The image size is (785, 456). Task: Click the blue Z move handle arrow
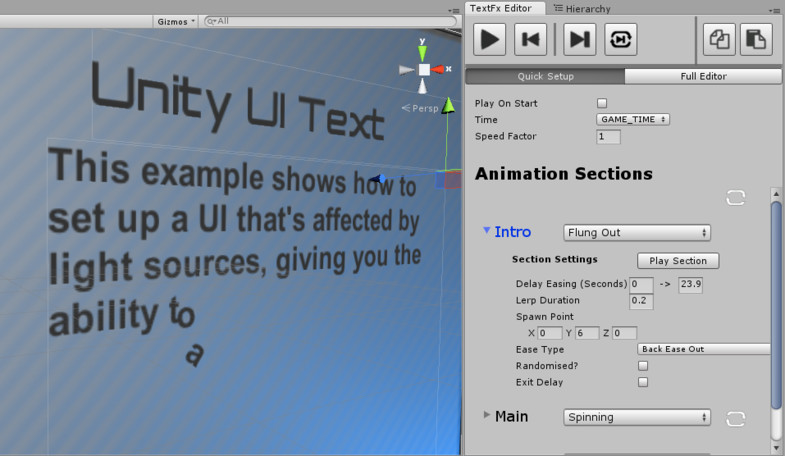[378, 179]
